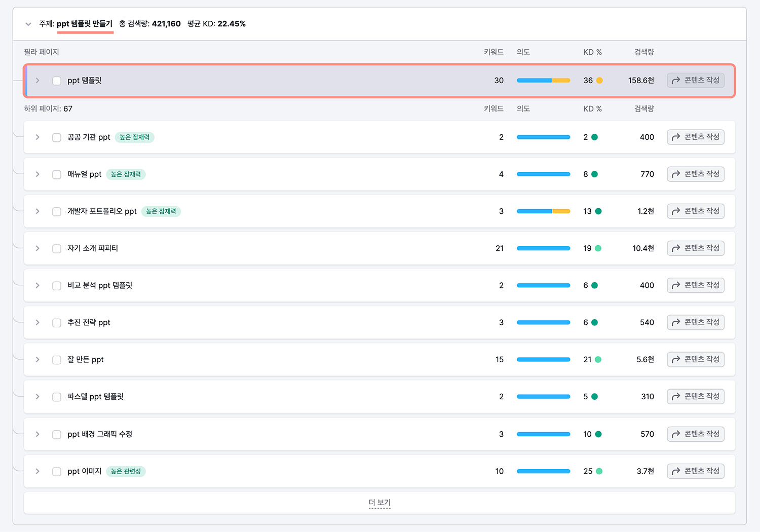760x532 pixels.
Task: Click the '하위 페이지: 67' label
Action: [48, 109]
